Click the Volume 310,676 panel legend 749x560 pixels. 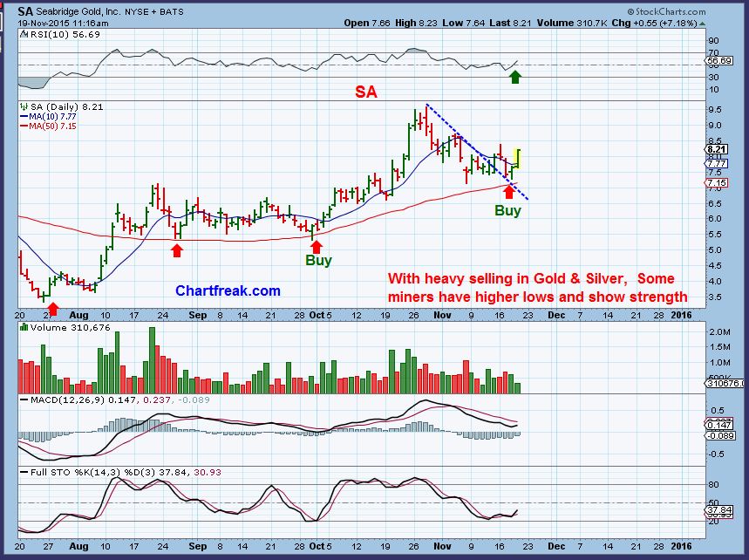[x=70, y=328]
